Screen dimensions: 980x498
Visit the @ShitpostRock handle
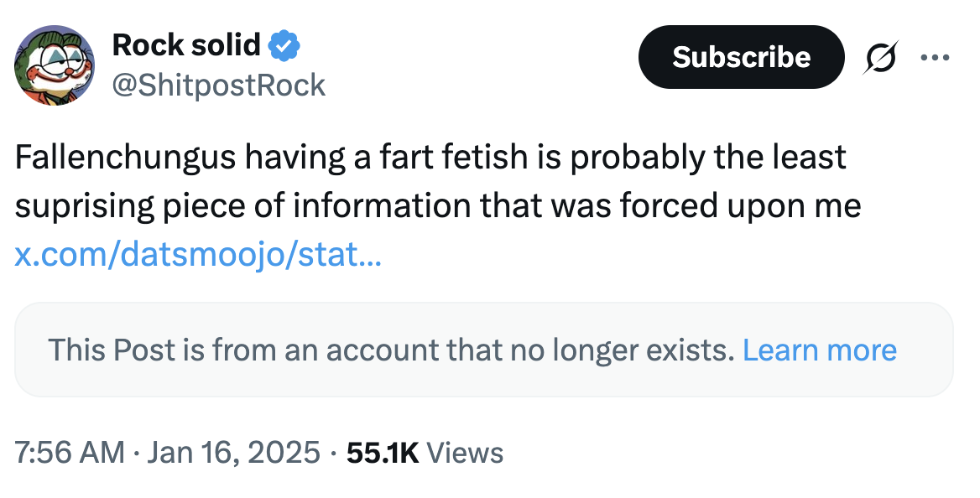(220, 84)
